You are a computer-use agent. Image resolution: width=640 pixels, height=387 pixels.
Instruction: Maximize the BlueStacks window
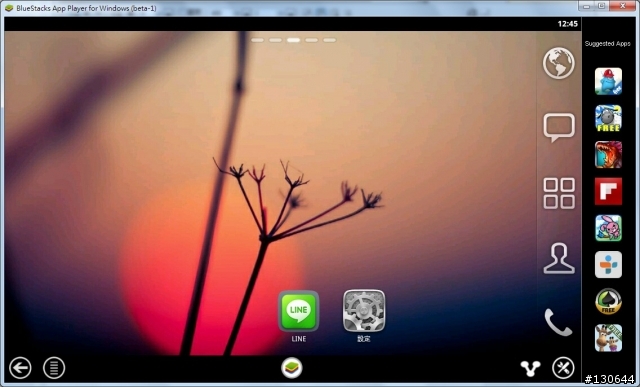click(602, 6)
